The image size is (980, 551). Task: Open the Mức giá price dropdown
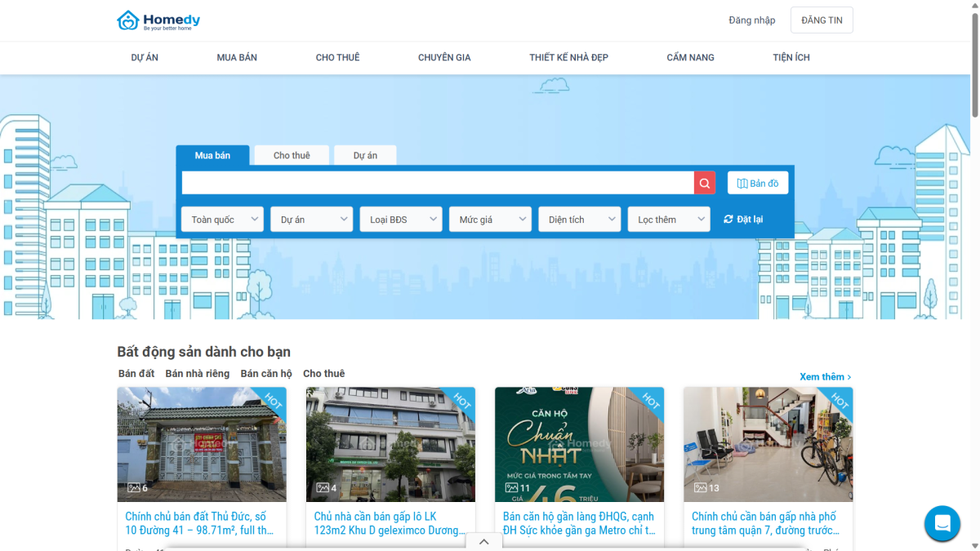[490, 220]
